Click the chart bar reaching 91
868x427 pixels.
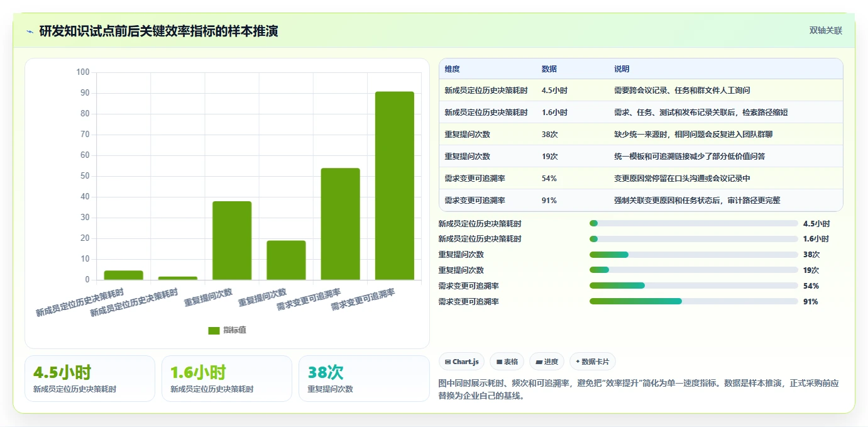395,186
